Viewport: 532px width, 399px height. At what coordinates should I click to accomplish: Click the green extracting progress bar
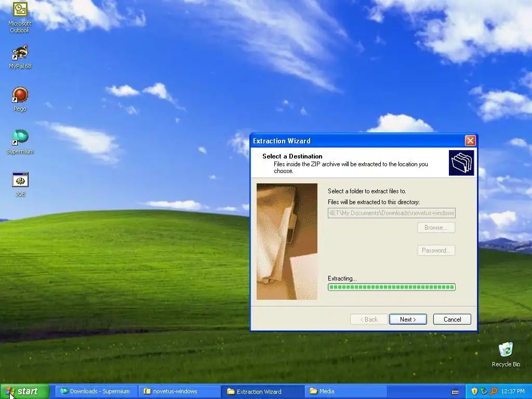[x=392, y=287]
